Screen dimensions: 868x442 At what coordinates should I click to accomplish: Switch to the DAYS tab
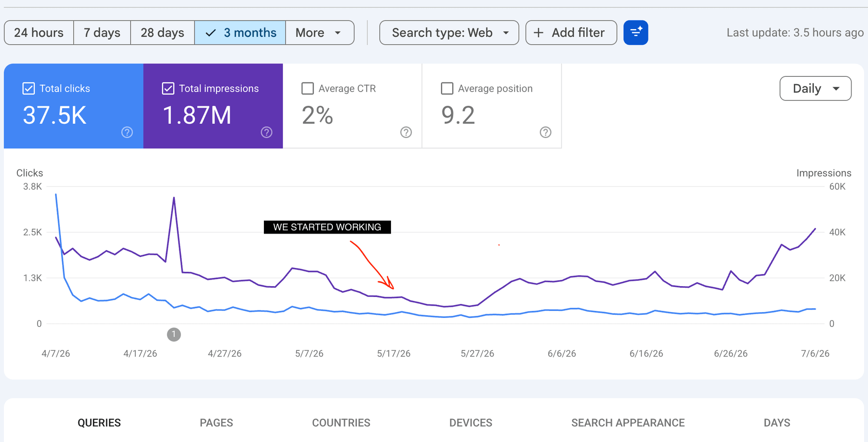pos(777,422)
